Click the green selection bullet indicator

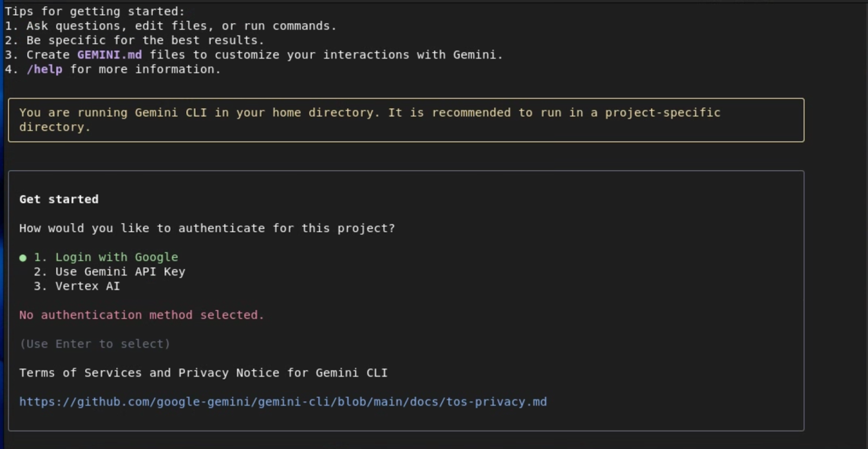click(22, 258)
